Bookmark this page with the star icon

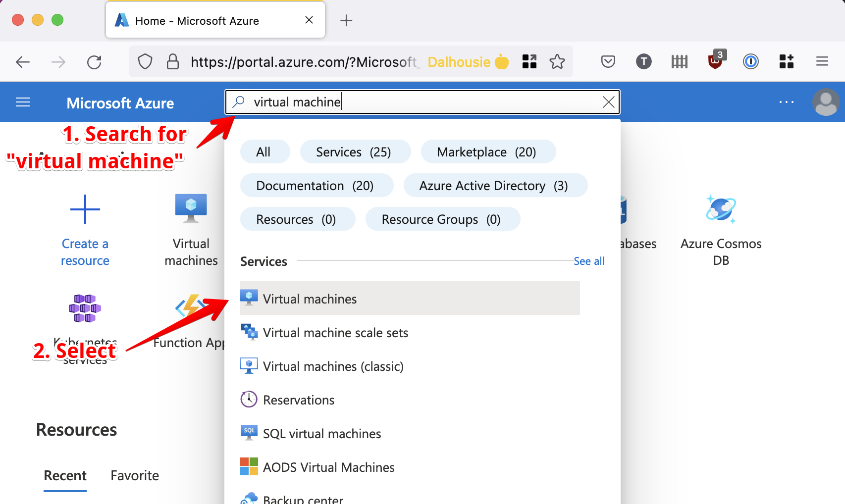click(557, 62)
